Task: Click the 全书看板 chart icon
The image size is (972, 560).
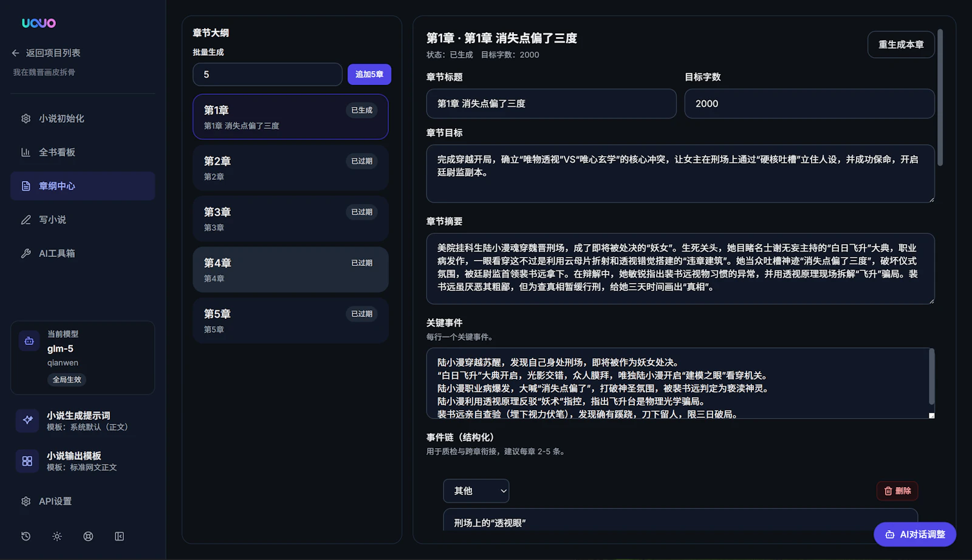Action: click(x=26, y=152)
